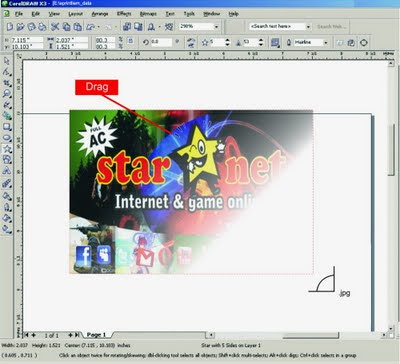Image resolution: width=400 pixels, height=364 pixels.
Task: Select the Pick tool in toolbox
Action: 7,61
